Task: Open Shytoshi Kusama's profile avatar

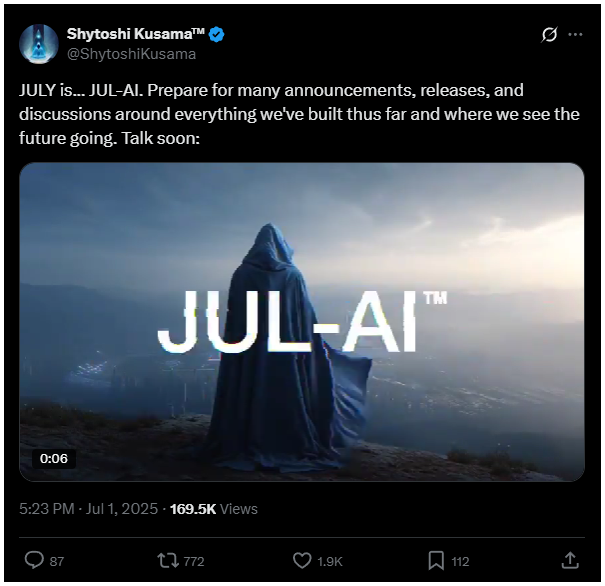Action: click(x=39, y=44)
